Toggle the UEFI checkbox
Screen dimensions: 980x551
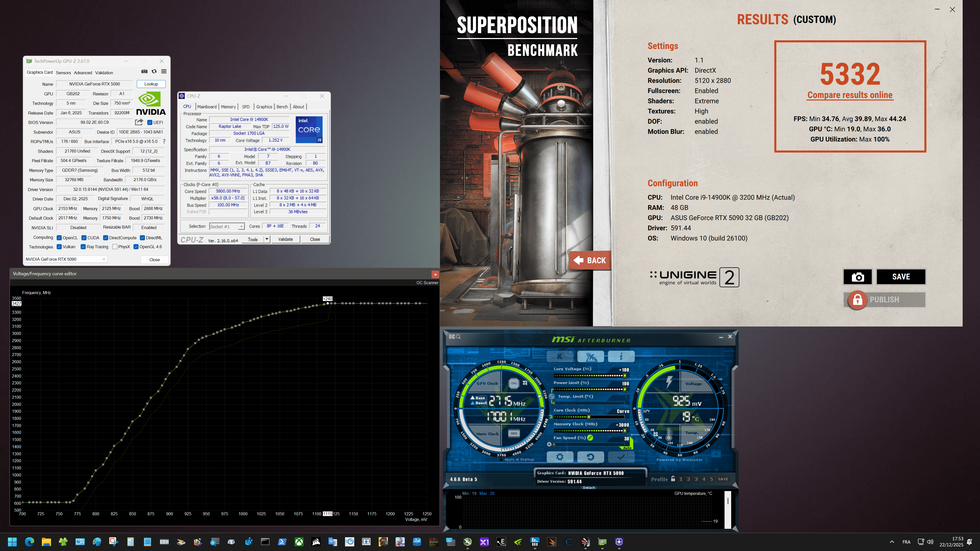pyautogui.click(x=150, y=122)
